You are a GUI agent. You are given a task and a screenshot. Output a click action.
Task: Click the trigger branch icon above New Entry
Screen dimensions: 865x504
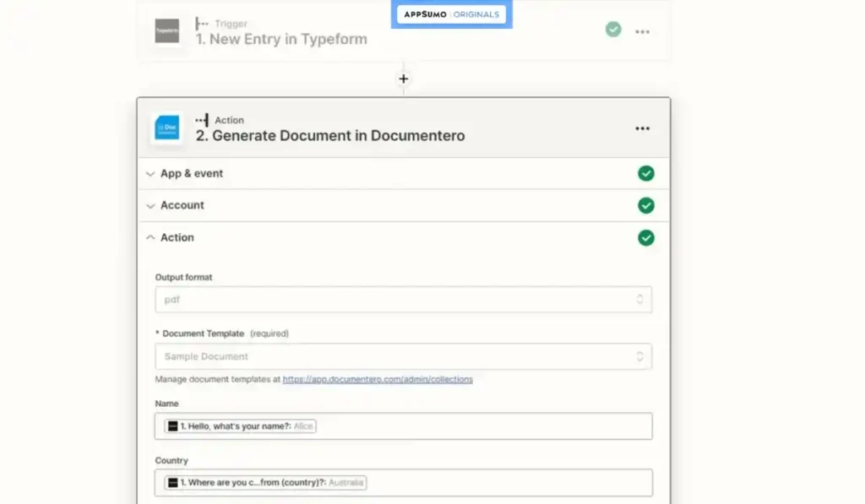point(201,23)
